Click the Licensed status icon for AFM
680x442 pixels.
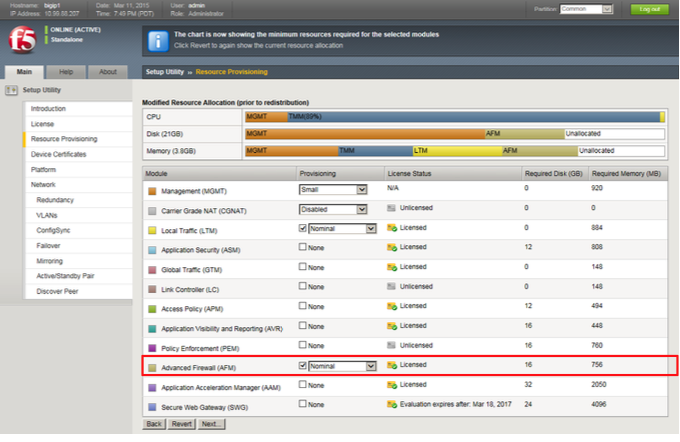pos(392,365)
